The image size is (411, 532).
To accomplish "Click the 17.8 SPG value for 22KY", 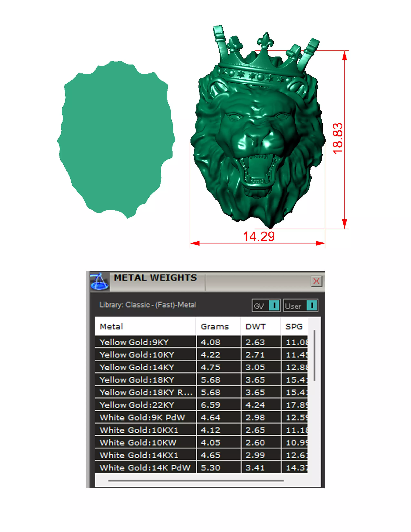I will [297, 405].
